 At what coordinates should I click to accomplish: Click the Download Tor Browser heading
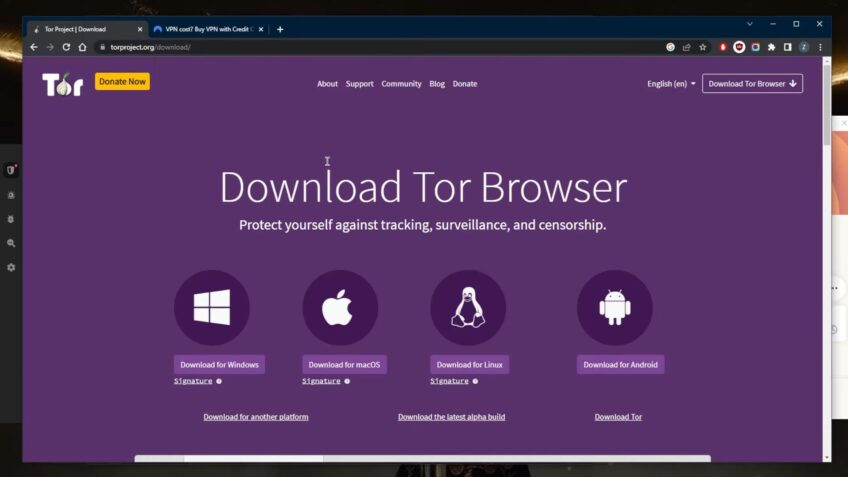tap(423, 187)
